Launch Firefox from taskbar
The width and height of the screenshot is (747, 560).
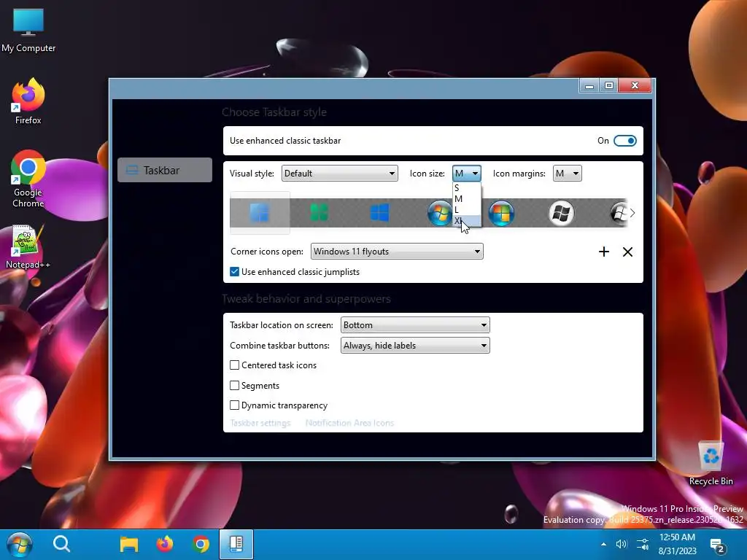pos(165,544)
